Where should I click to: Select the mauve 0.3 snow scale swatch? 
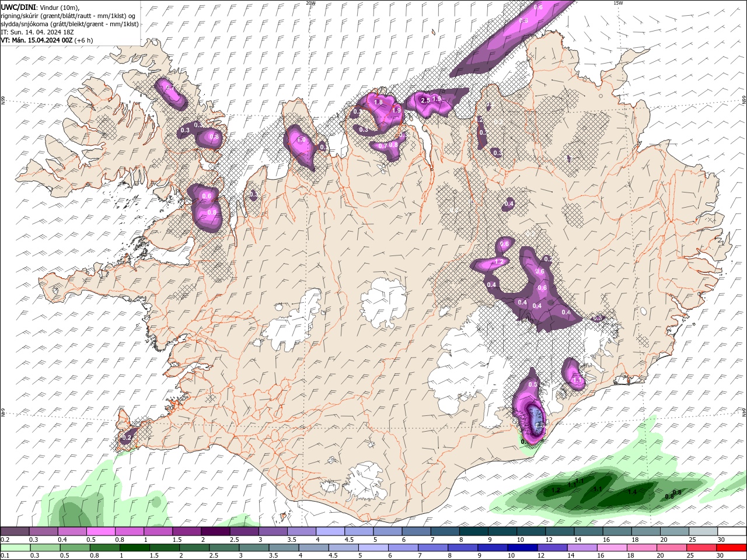[44, 531]
